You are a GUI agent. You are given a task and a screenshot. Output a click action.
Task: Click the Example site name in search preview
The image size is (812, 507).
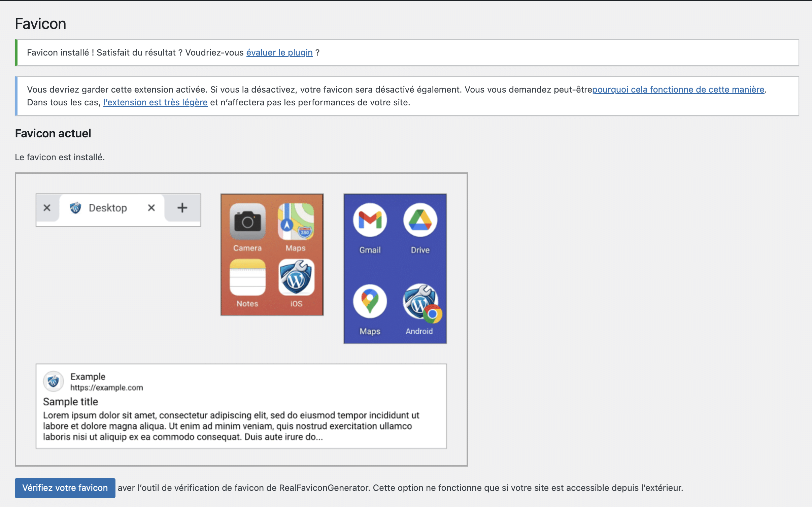point(88,376)
